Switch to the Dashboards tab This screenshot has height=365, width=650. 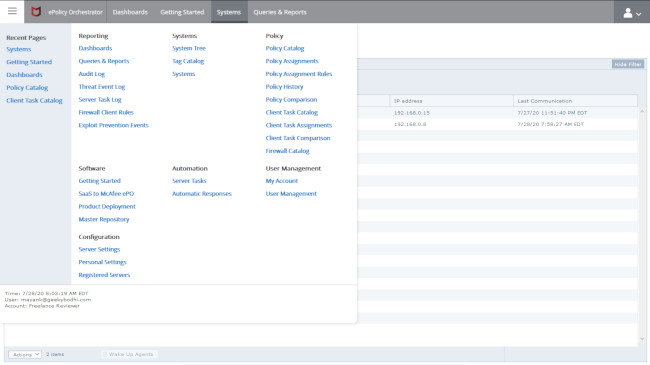(x=130, y=12)
